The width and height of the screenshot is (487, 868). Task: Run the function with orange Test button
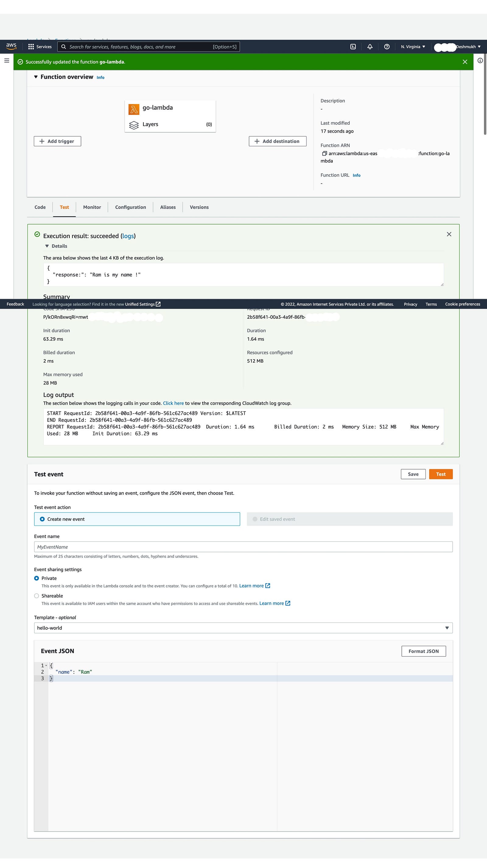coord(441,474)
